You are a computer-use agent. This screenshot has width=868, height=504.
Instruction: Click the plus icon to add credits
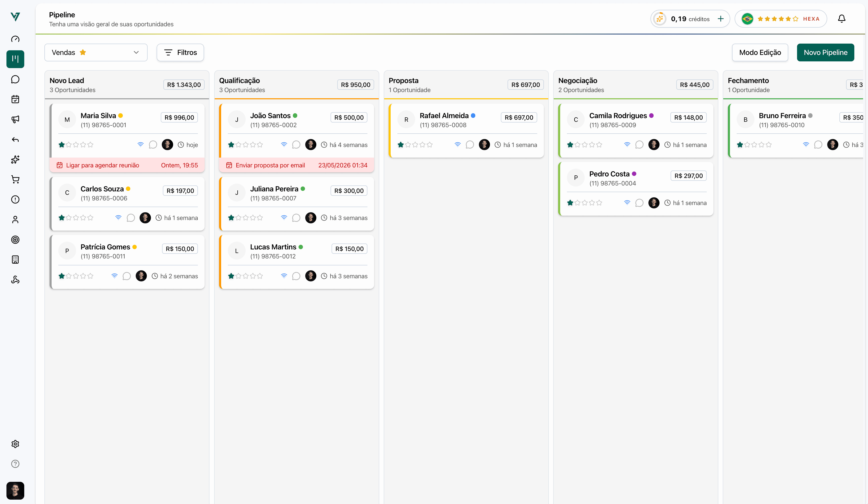pyautogui.click(x=721, y=19)
